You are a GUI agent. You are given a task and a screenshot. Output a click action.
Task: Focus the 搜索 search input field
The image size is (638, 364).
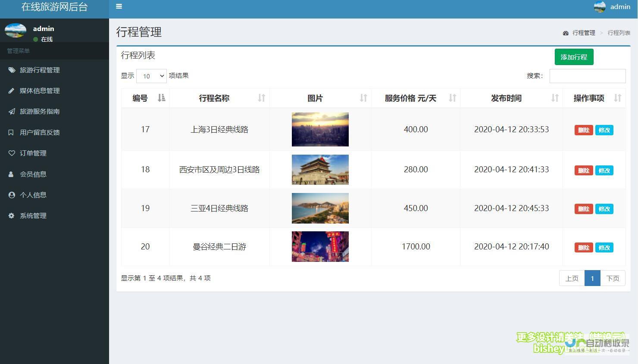coord(588,76)
